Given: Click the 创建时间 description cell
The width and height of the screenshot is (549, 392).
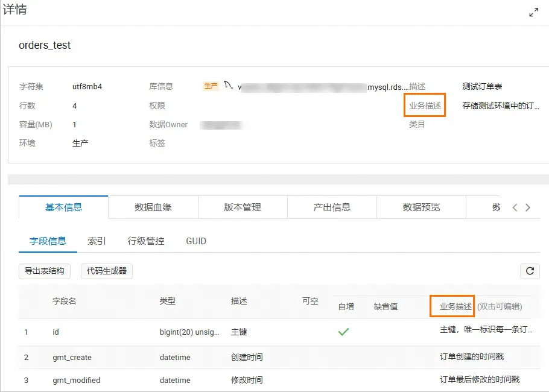Looking at the screenshot, I should click(x=247, y=358).
